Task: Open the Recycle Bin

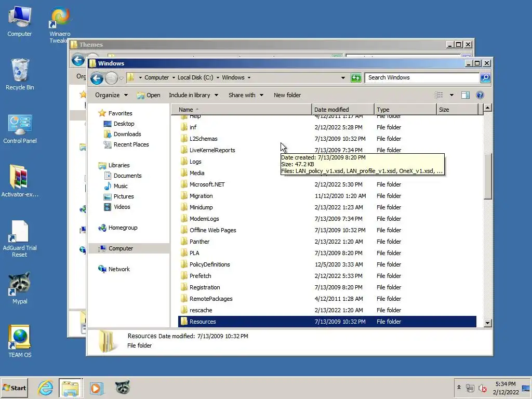Action: point(20,75)
